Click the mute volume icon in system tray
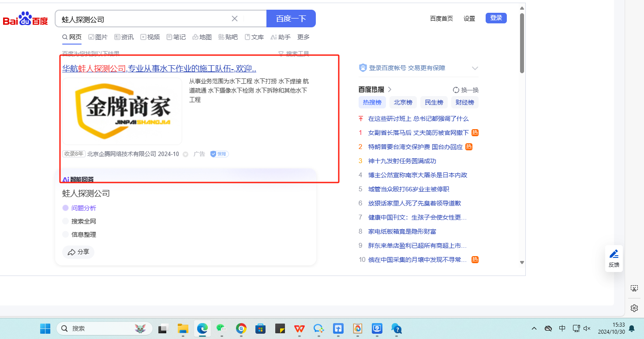This screenshot has height=339, width=644. [x=587, y=328]
